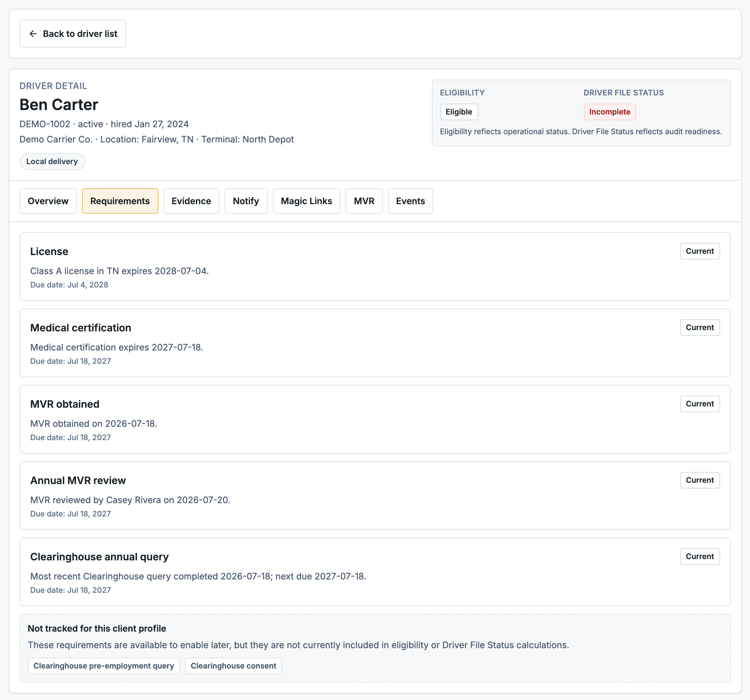This screenshot has height=700, width=750.
Task: Click the Clearinghouse consent chip
Action: point(233,666)
